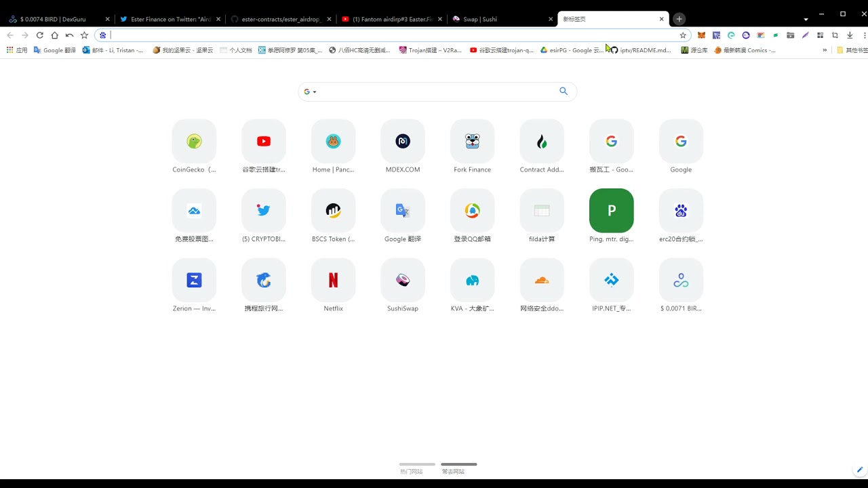Switch to $ 0.0074 BIRD | DexGuru tab
Viewport: 868px width, 488px height.
(x=57, y=19)
